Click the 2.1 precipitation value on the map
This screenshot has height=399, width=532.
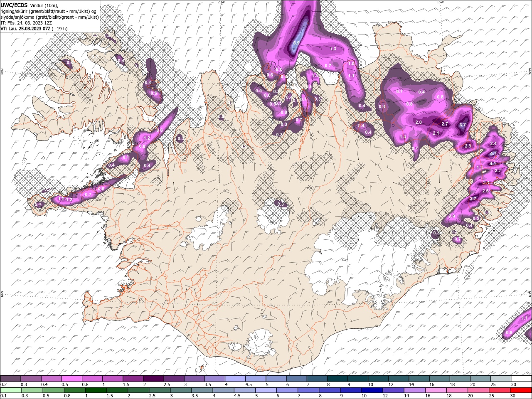[436, 133]
